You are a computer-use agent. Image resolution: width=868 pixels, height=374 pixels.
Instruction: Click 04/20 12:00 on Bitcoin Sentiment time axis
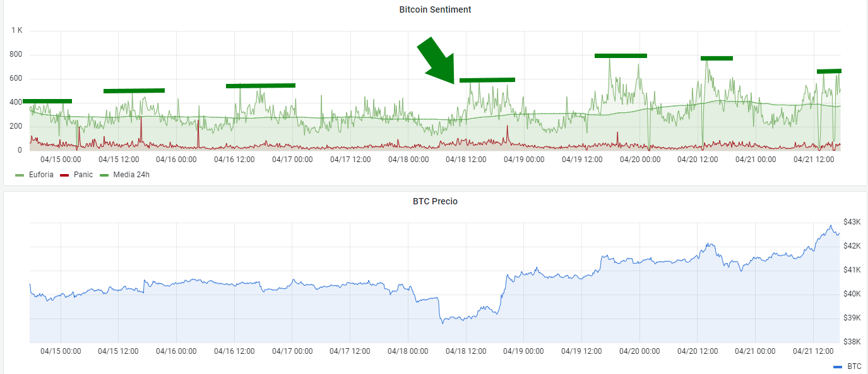(x=698, y=160)
